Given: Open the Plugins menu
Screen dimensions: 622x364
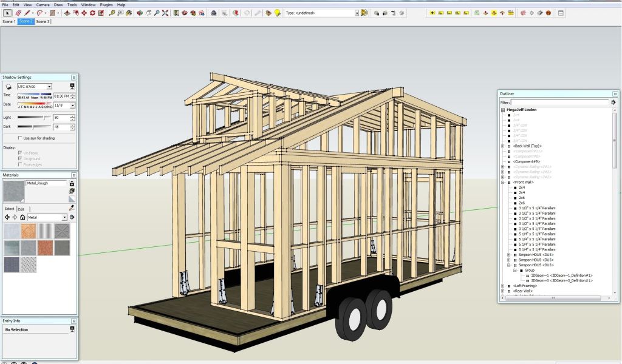Looking at the screenshot, I should (x=106, y=4).
